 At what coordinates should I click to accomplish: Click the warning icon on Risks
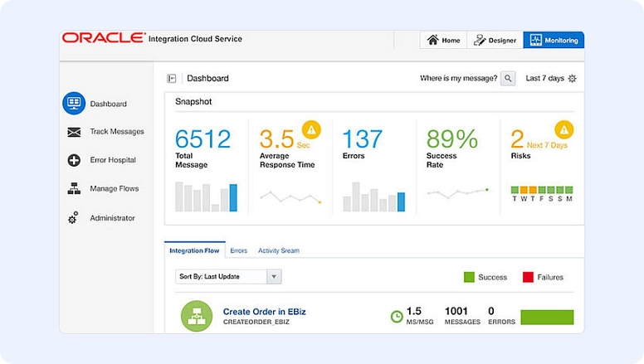click(563, 129)
